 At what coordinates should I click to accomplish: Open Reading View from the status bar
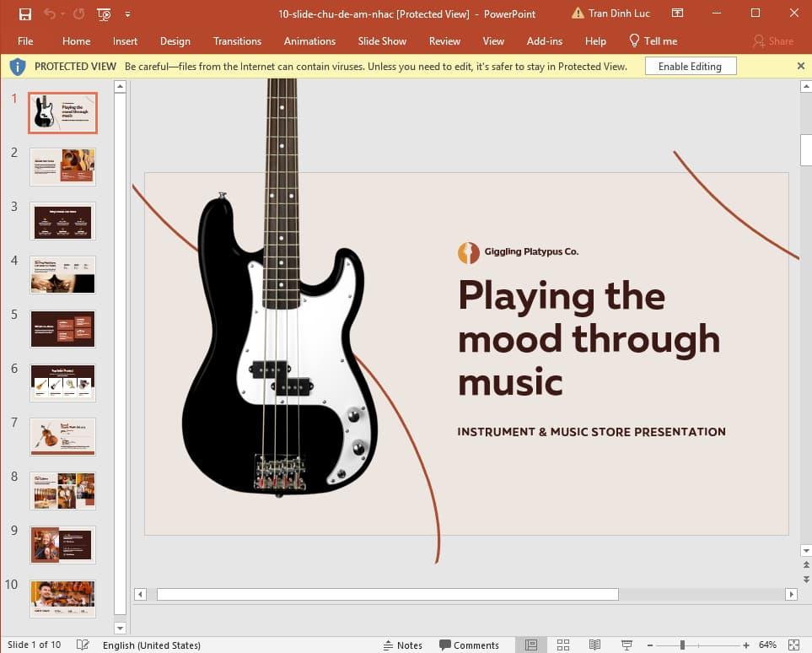click(x=594, y=645)
